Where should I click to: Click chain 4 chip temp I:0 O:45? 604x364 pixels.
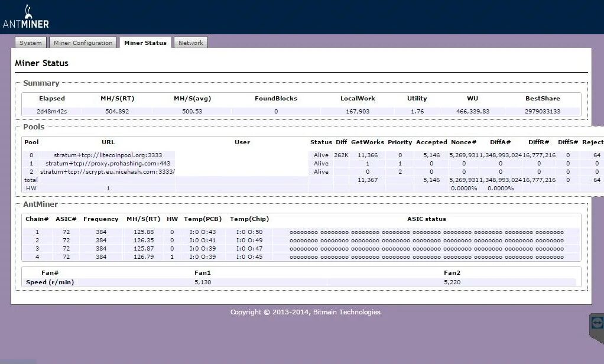(249, 257)
